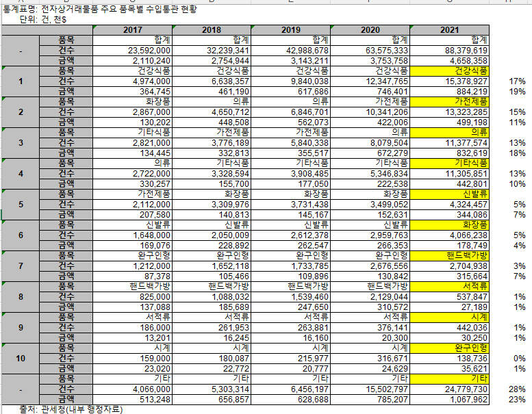Select cell with value 4,324,457
Viewport: 532px width, 414px height.
point(450,205)
